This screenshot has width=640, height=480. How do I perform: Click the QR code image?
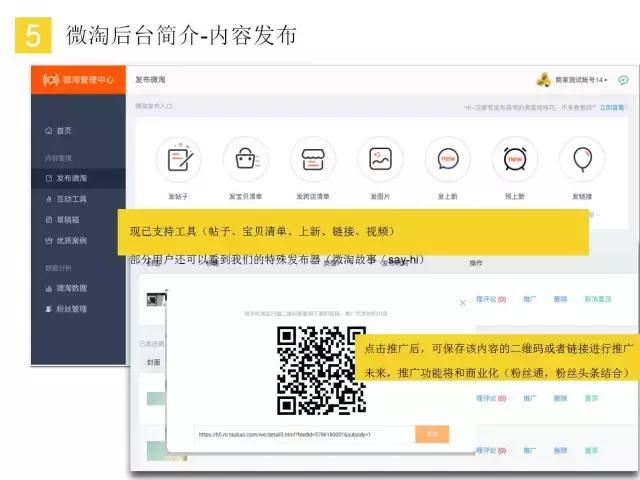(x=321, y=371)
